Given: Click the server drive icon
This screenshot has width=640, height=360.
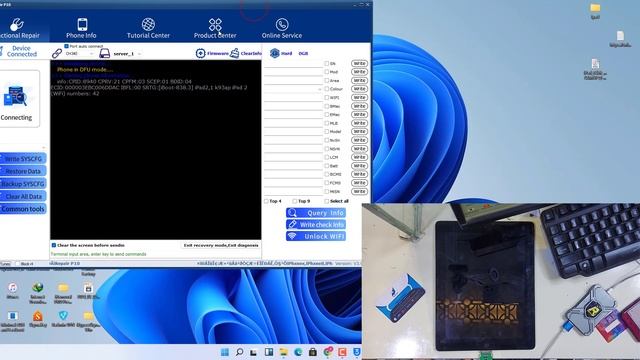Looking at the screenshot, I should [x=104, y=53].
